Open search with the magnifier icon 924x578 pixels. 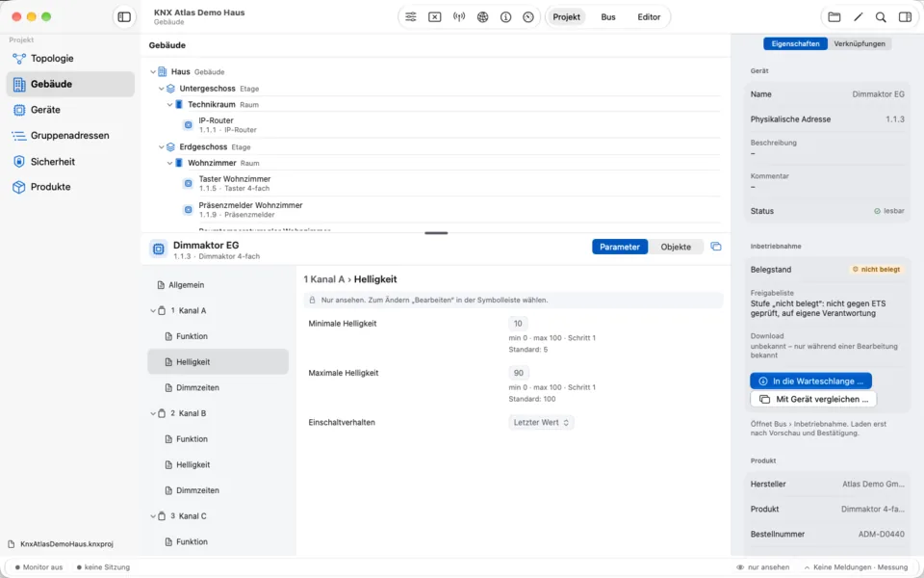coord(881,17)
